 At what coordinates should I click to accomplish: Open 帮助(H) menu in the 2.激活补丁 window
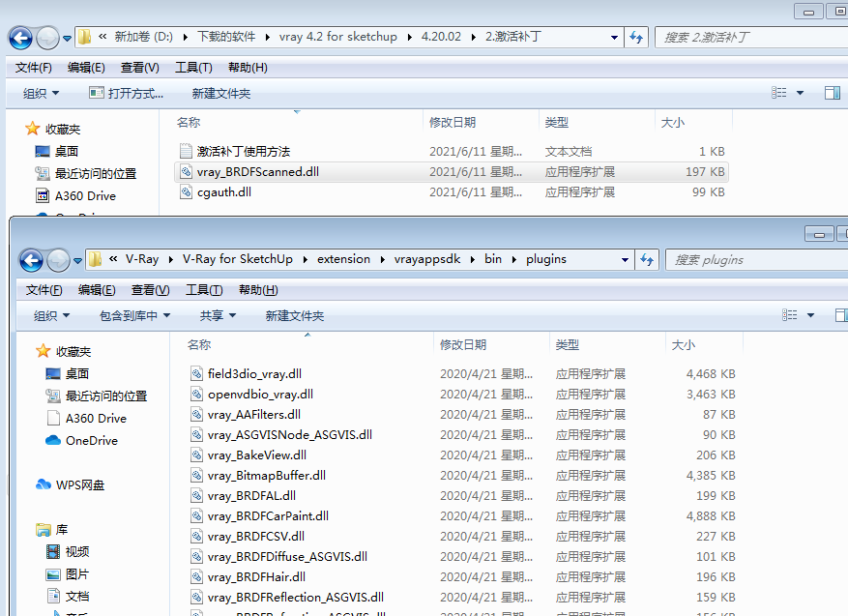[x=248, y=68]
